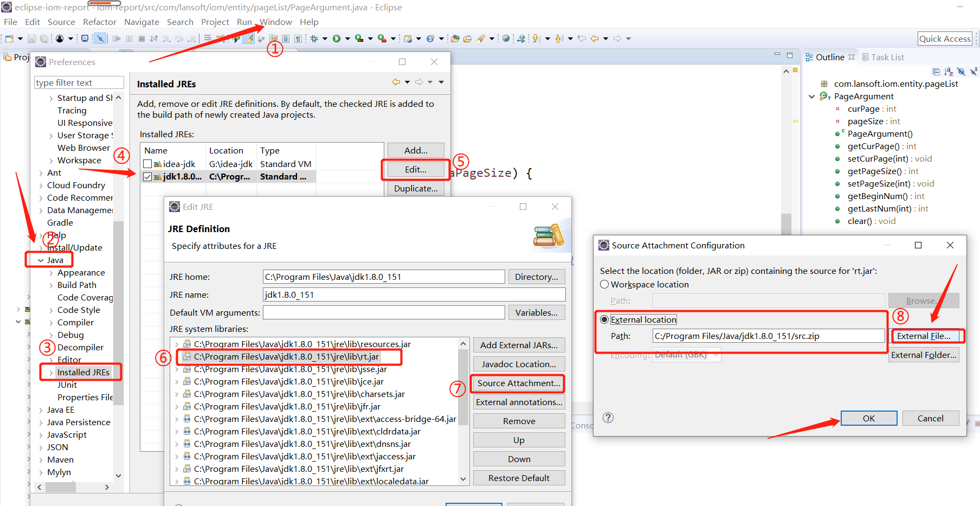The width and height of the screenshot is (980, 506).
Task: Click the Run External Tools toolbar icon
Action: tap(382, 39)
